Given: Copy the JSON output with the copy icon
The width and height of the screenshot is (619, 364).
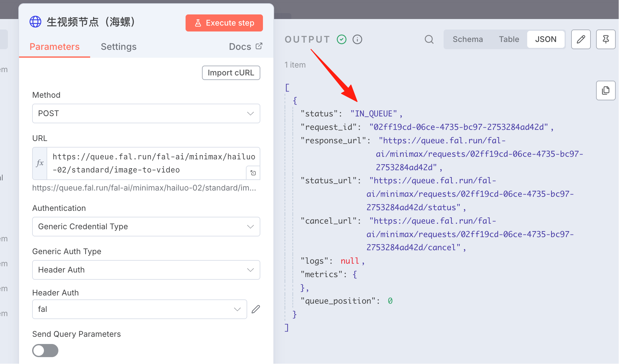Looking at the screenshot, I should pyautogui.click(x=606, y=91).
